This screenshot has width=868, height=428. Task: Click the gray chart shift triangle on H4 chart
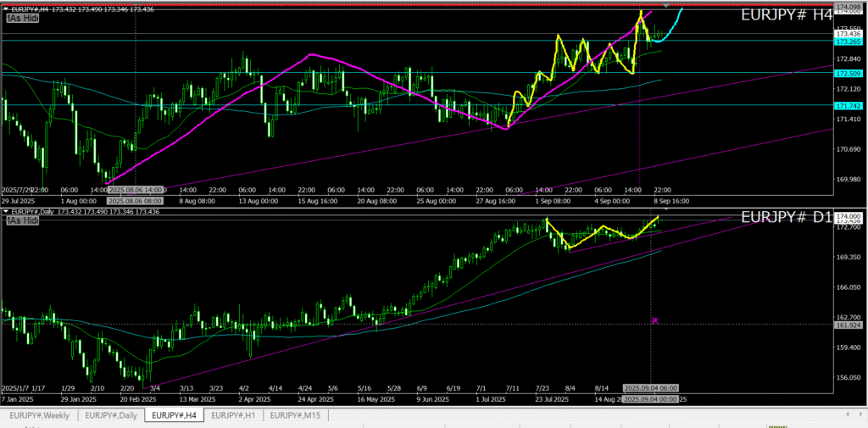666,6
